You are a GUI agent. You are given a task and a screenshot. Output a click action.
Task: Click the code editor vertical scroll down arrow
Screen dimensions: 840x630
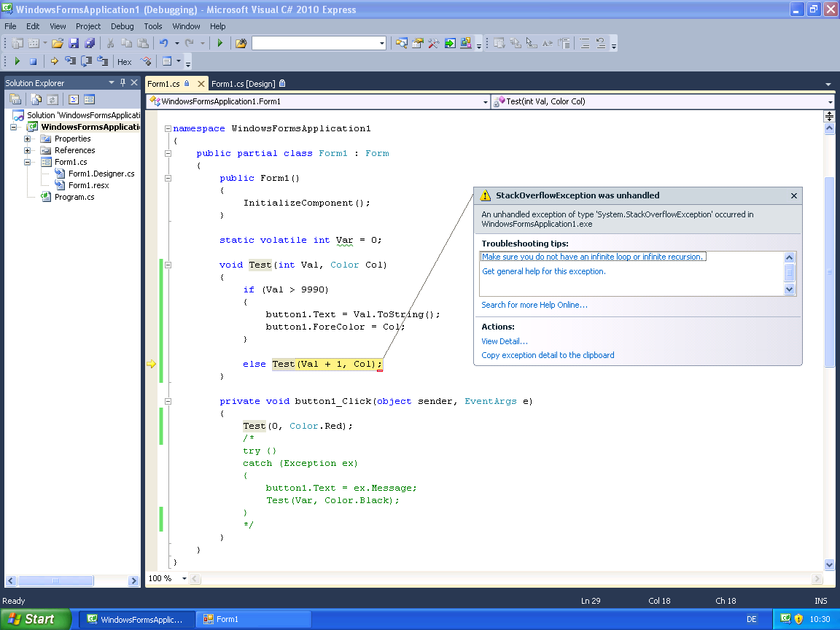(x=829, y=564)
